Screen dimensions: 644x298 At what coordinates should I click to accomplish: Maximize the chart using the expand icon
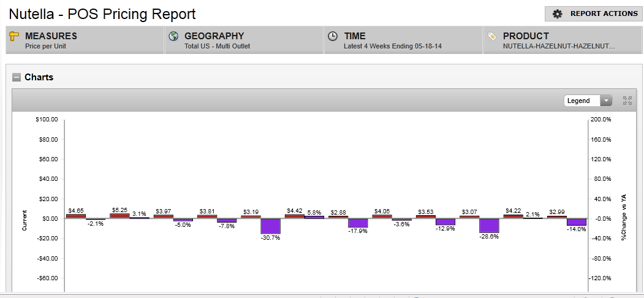click(627, 101)
